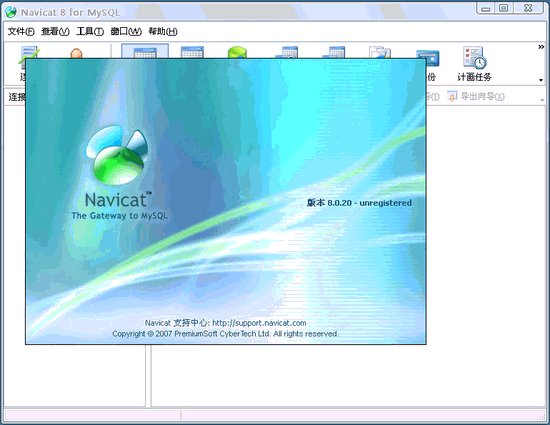Image resolution: width=550 pixels, height=425 pixels.
Task: Open the 文件(F) menu
Action: pyautogui.click(x=21, y=32)
